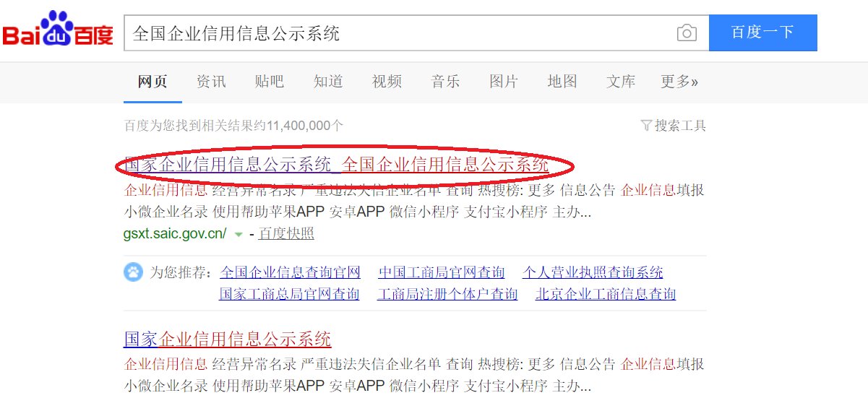Open suggested search 工商局注册个体户查询
This screenshot has width=868, height=398.
coord(447,294)
